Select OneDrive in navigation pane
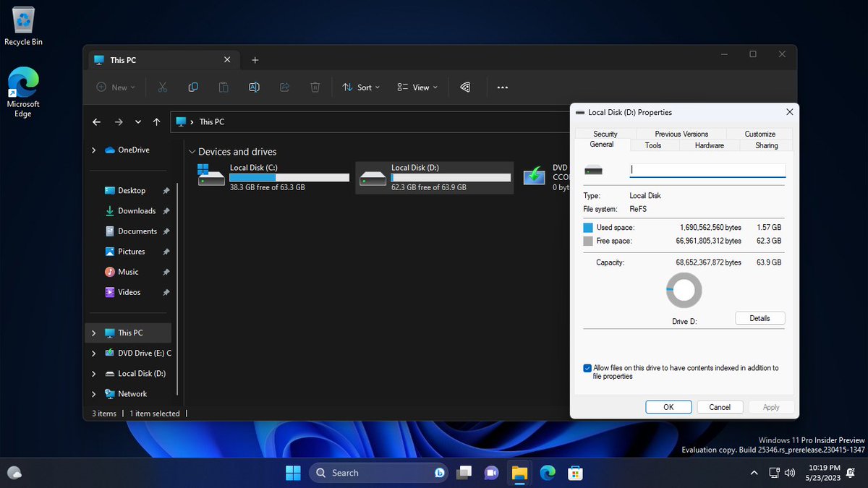The image size is (868, 488). tap(133, 150)
